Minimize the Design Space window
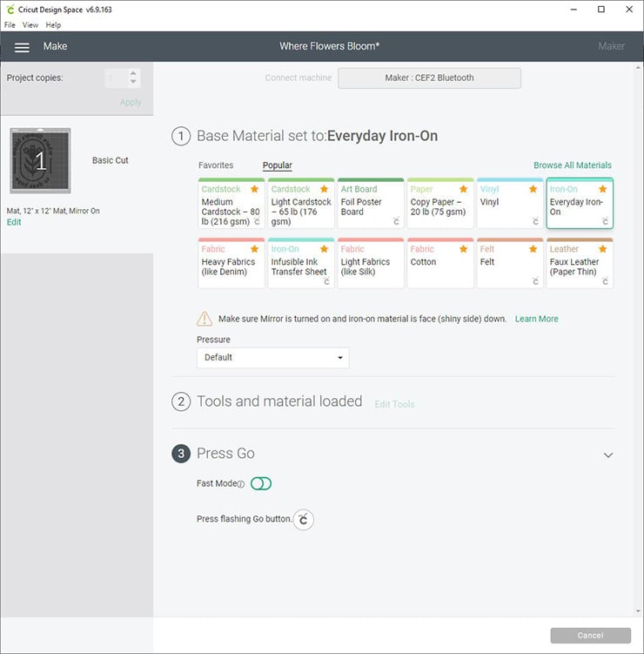This screenshot has height=654, width=644. click(x=574, y=10)
